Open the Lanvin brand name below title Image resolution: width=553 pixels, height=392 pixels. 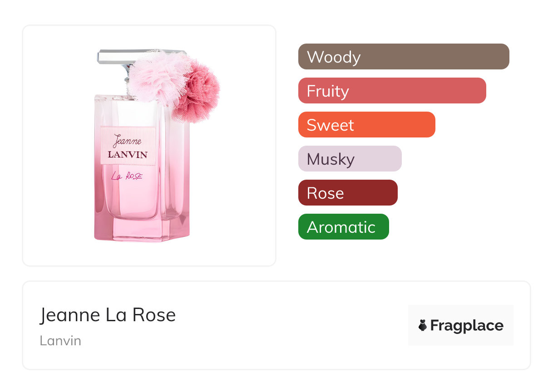(60, 340)
